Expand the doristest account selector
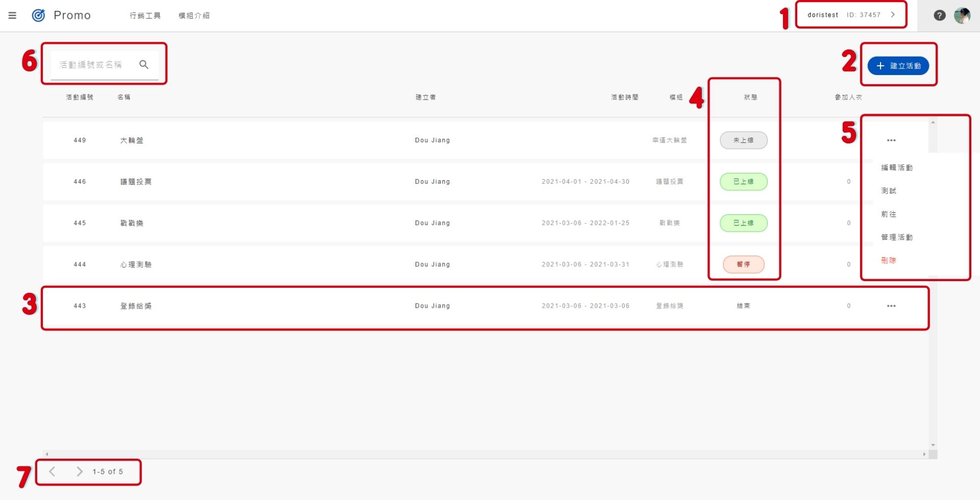This screenshot has height=500, width=980. point(851,15)
